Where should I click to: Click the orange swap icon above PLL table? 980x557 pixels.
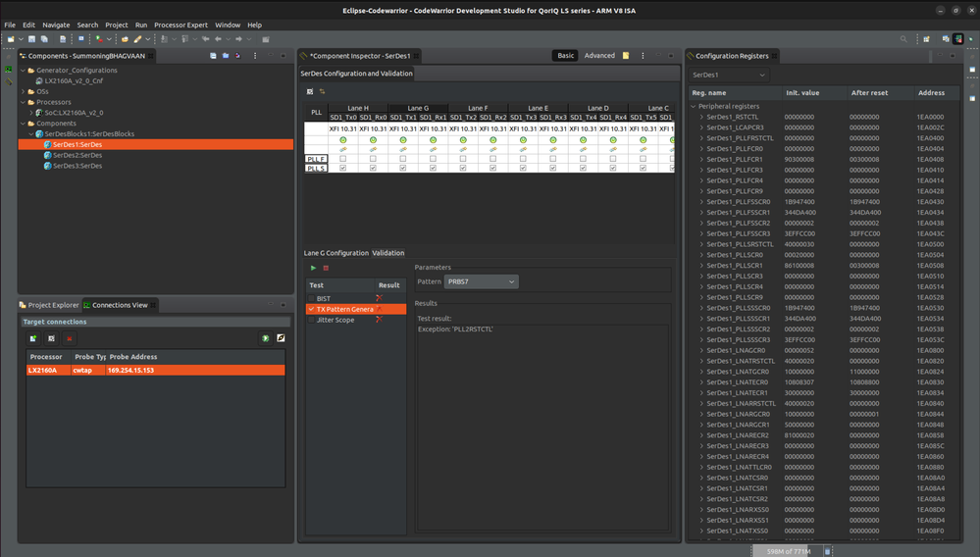click(x=323, y=92)
